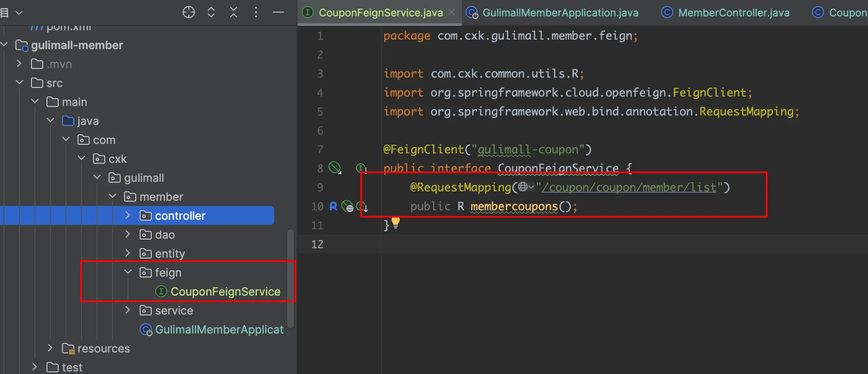This screenshot has width=868, height=374.
Task: Click the interface icon beside CouponFeignService
Action: pyautogui.click(x=161, y=292)
